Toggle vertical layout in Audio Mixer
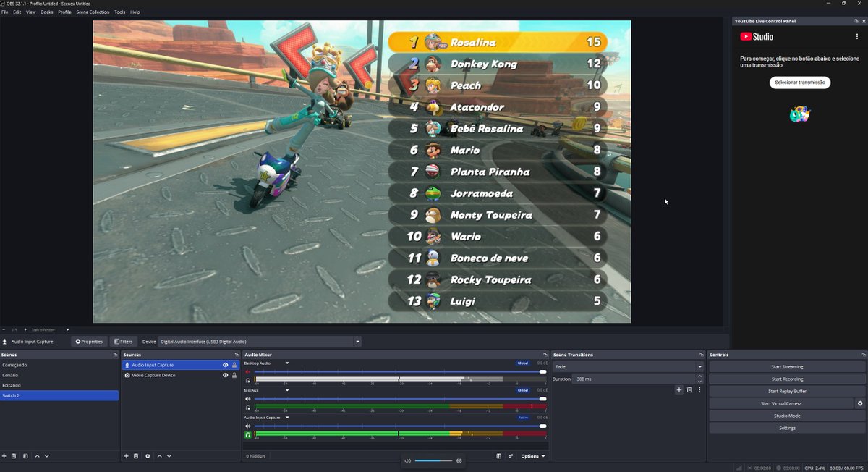This screenshot has width=868, height=472. (x=498, y=456)
